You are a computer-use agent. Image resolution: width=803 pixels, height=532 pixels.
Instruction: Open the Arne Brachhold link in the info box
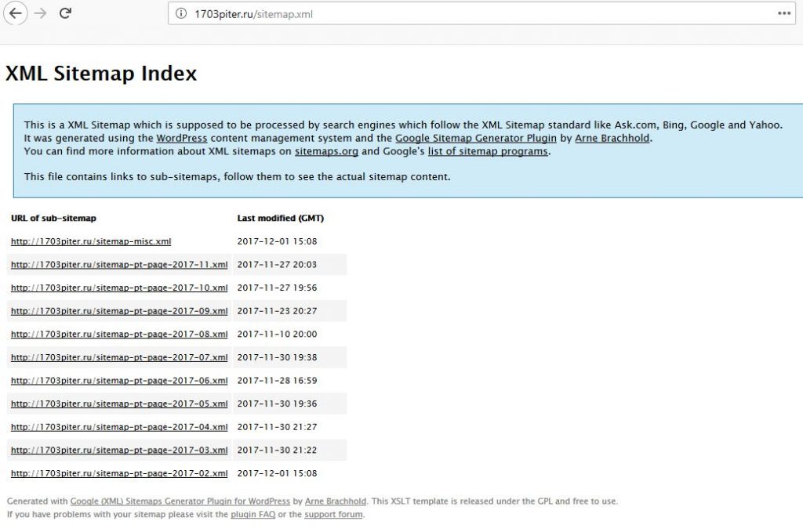[x=612, y=138]
